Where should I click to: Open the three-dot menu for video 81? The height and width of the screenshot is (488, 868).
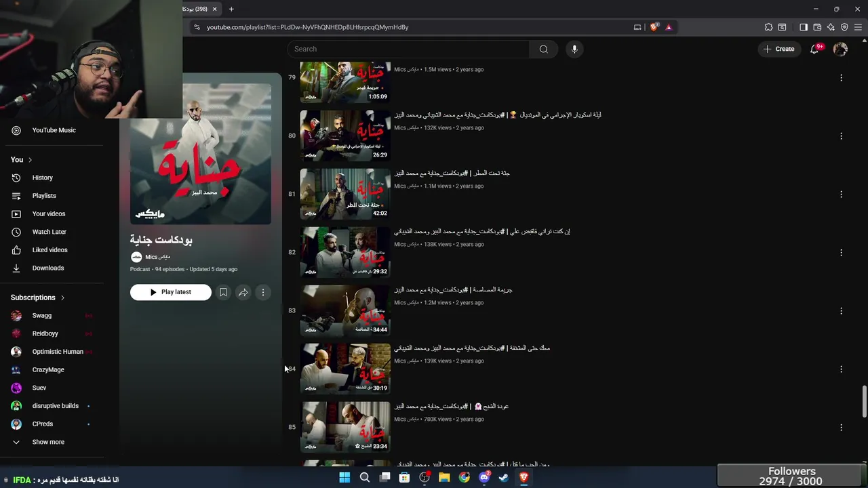(x=841, y=195)
